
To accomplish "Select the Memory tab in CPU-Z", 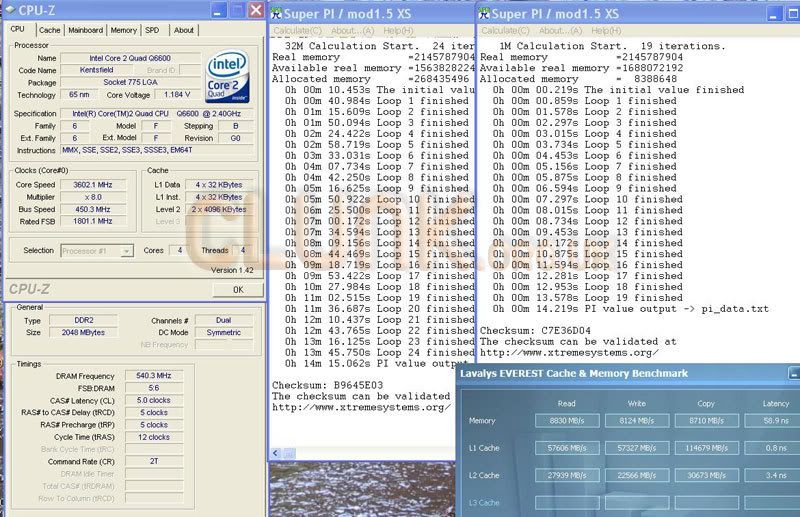I will pos(124,30).
